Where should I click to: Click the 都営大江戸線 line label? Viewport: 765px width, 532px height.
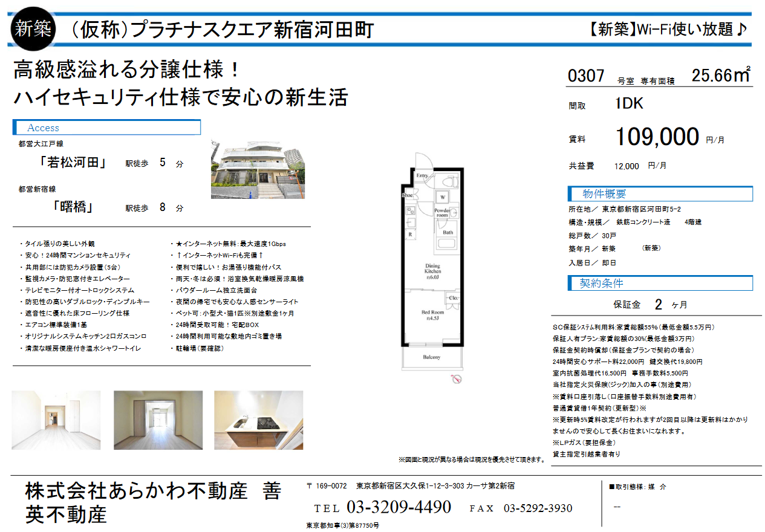pyautogui.click(x=41, y=144)
